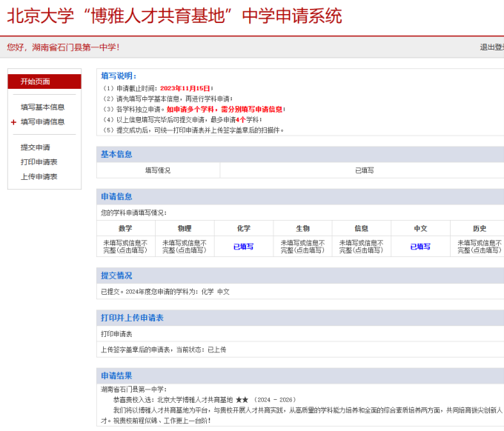Click the 申请信息 section heading

point(116,197)
